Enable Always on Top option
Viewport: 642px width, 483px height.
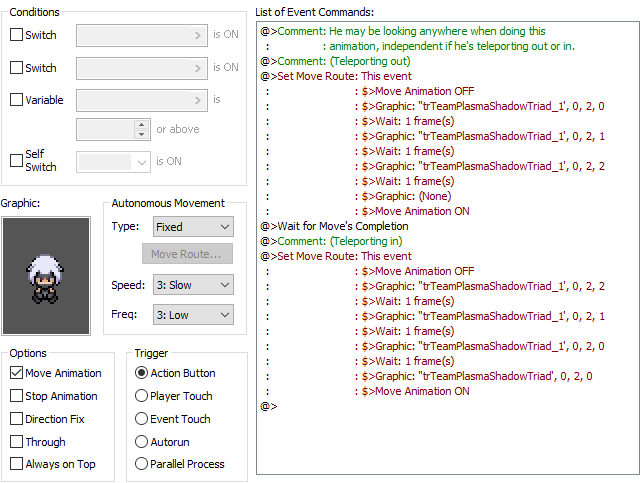(16, 464)
